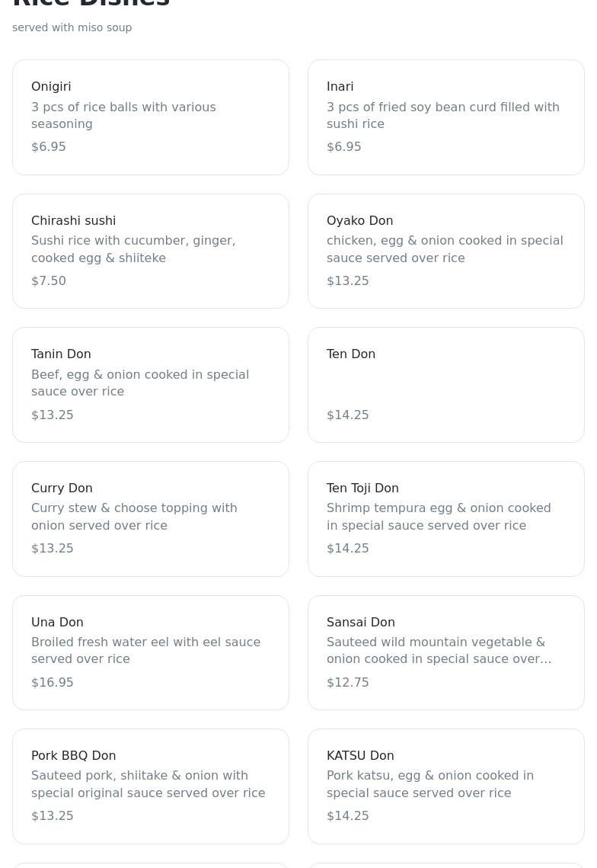Click the Ten Don $14.25 price

coord(348,415)
